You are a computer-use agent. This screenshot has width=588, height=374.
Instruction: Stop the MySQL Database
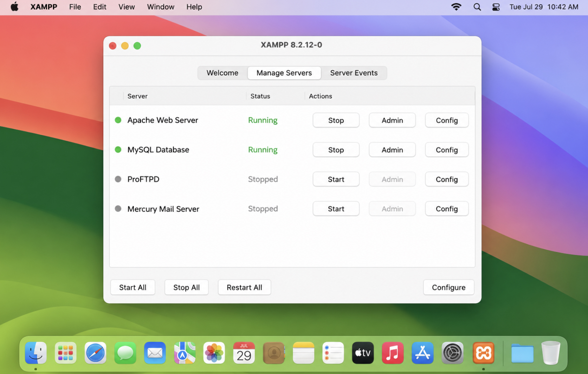coord(336,150)
